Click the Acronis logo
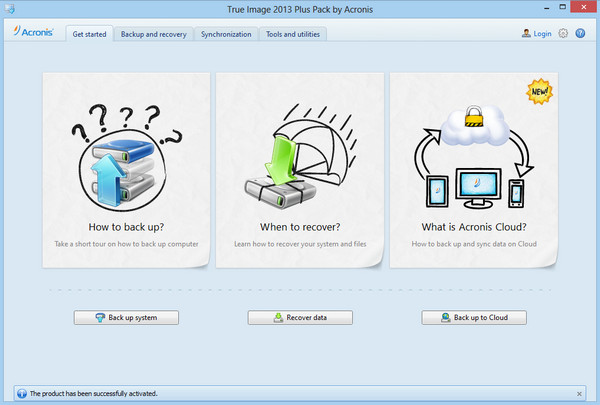 coord(32,33)
